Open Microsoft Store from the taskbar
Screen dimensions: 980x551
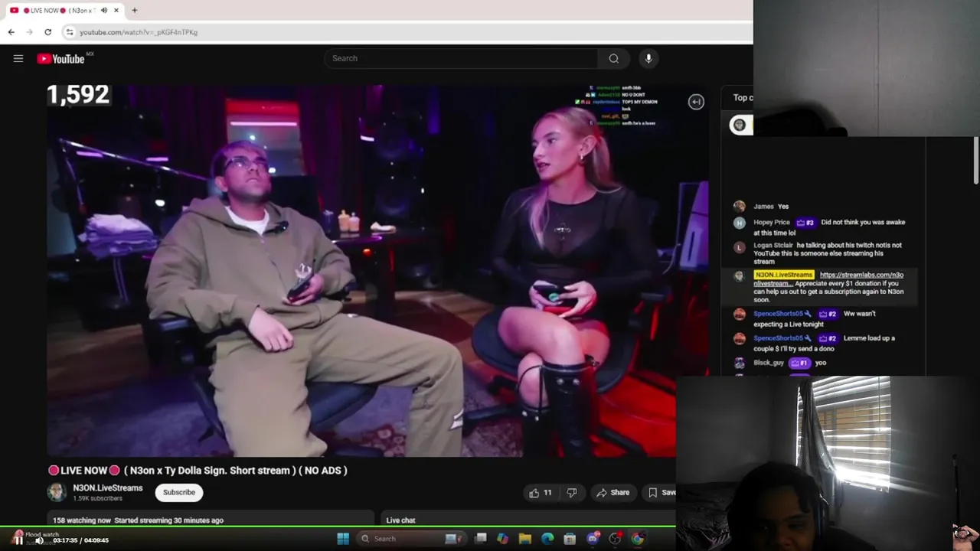tap(570, 539)
